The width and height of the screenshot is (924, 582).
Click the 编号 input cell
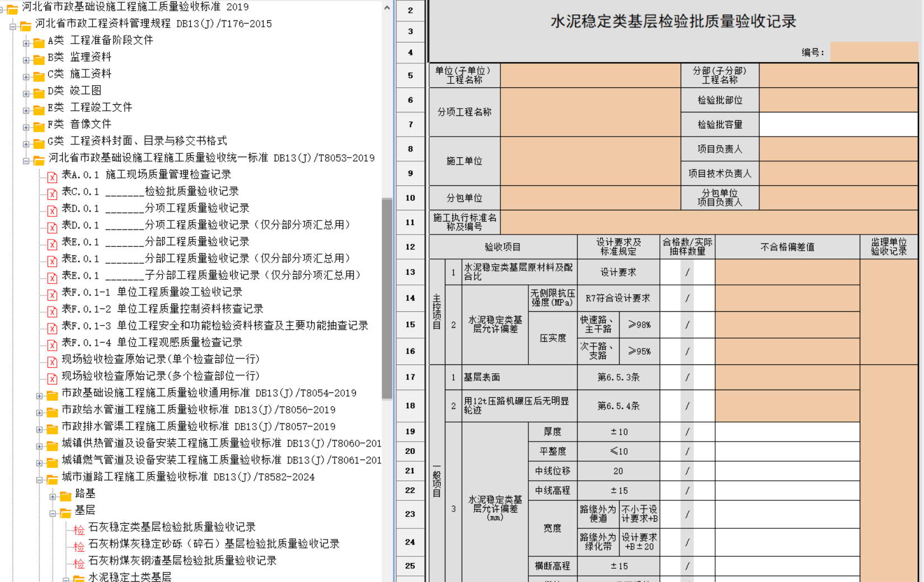coord(874,52)
